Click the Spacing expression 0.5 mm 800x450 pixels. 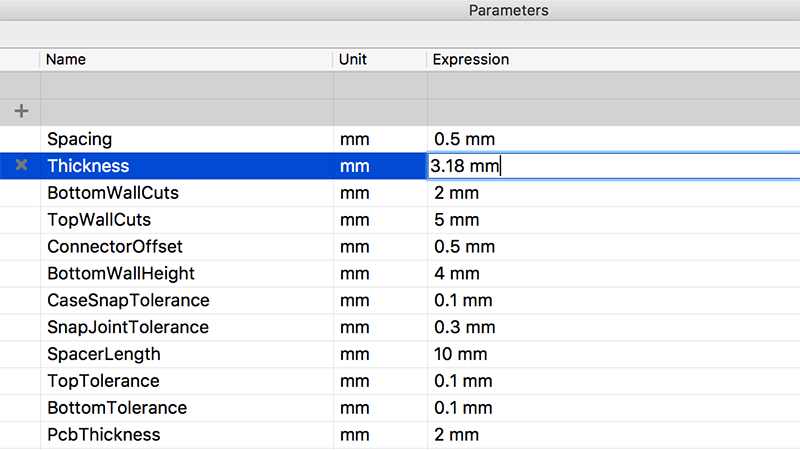coord(464,139)
